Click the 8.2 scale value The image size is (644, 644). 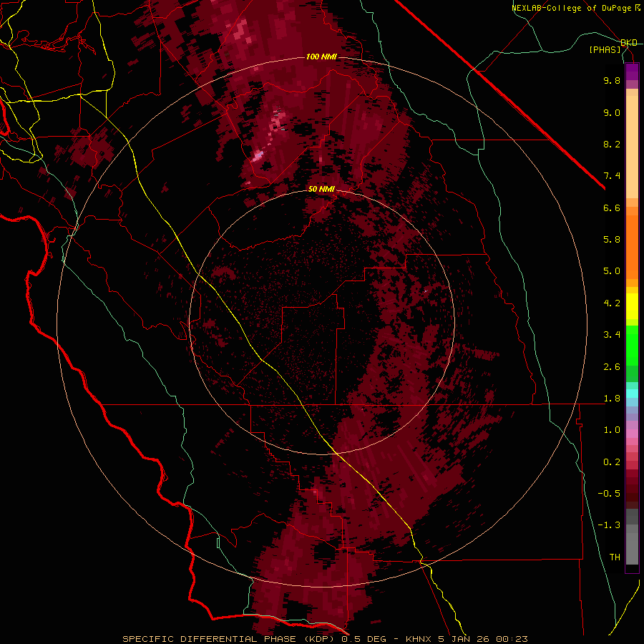click(x=612, y=144)
